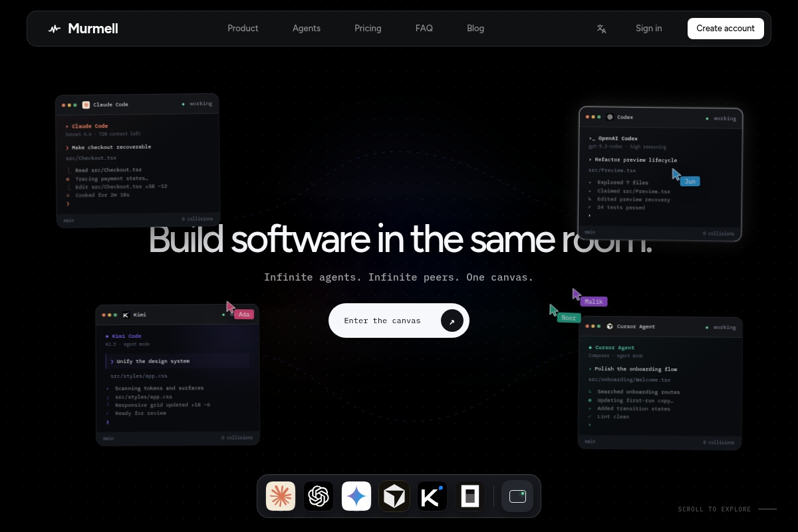Click the traffic-light dots on Cursor Agent card
798x532 pixels.
(x=593, y=326)
